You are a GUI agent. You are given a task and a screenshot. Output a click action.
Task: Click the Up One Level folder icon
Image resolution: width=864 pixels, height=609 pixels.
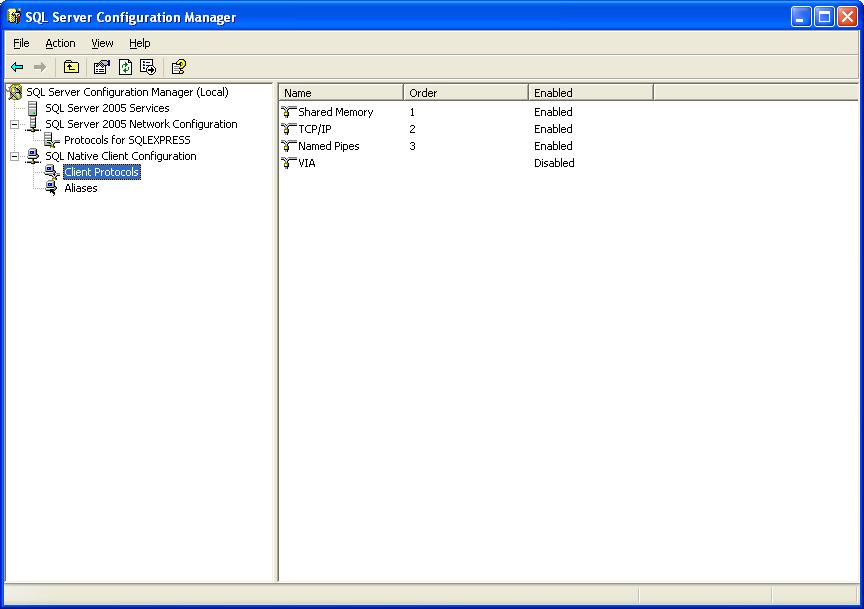click(x=71, y=67)
